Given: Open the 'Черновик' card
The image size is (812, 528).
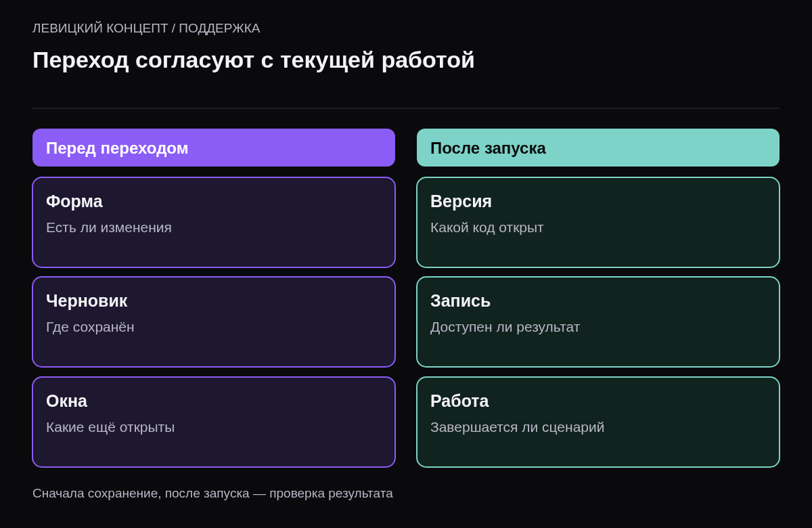Looking at the screenshot, I should 214,322.
